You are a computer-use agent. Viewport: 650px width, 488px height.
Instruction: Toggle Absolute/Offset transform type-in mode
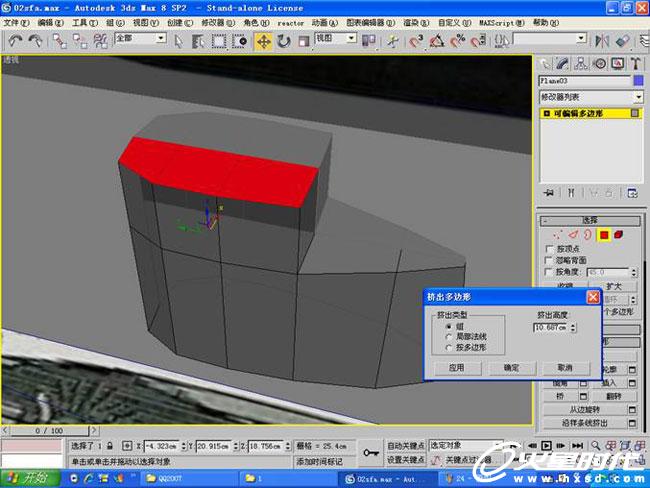click(x=127, y=446)
